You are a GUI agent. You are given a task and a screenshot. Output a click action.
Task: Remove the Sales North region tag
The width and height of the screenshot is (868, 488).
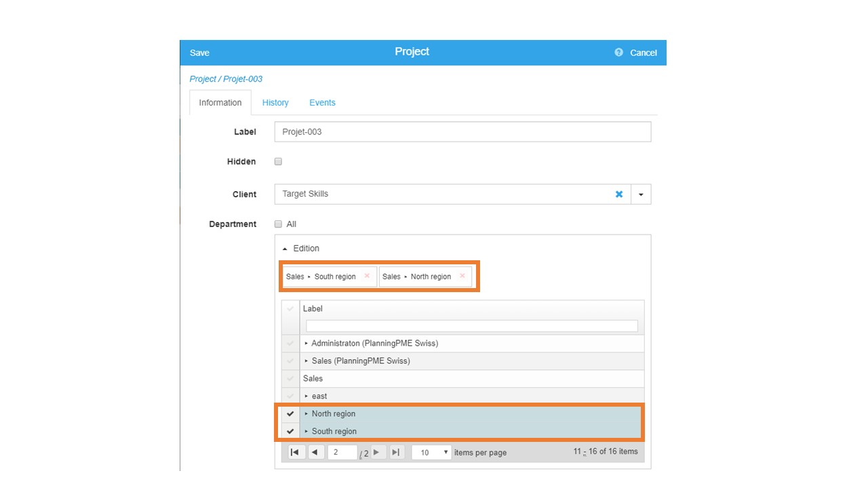pyautogui.click(x=462, y=276)
